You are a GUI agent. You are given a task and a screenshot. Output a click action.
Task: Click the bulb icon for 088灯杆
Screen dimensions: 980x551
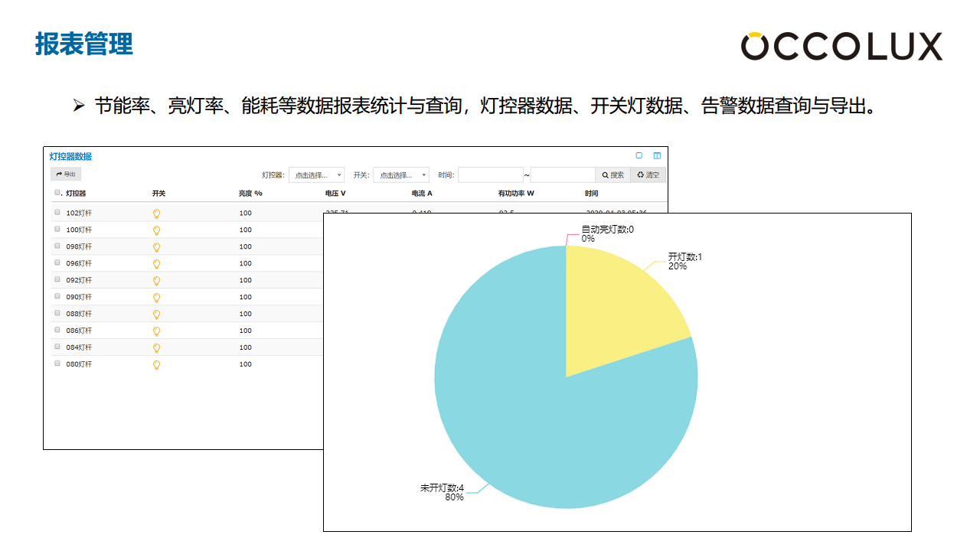pos(157,315)
